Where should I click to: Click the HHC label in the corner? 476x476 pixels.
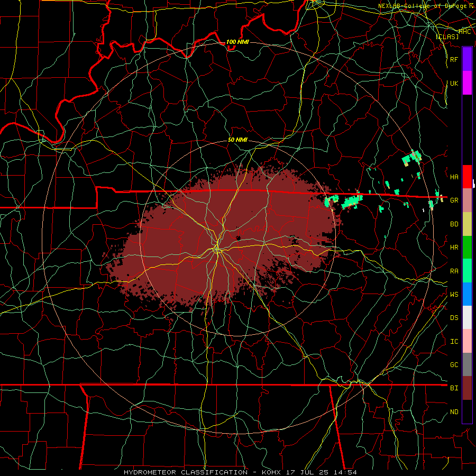[465, 31]
